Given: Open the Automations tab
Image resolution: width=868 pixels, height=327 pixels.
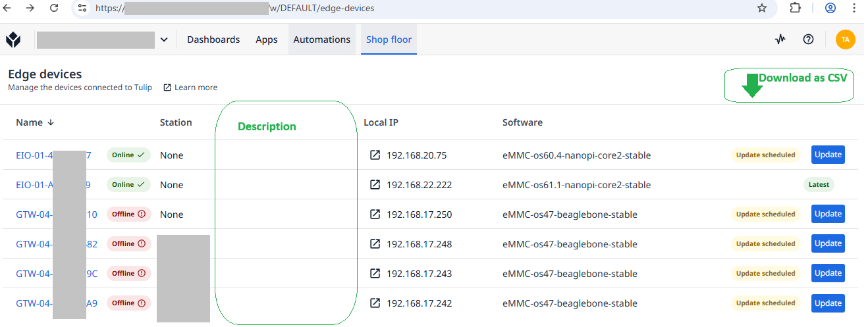Looking at the screenshot, I should [321, 39].
